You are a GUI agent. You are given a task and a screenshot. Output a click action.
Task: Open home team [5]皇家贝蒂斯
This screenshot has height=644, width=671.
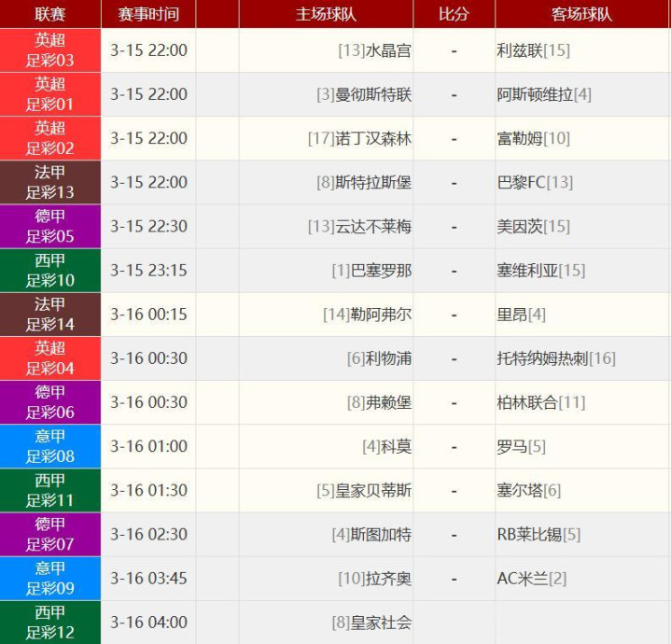coord(364,490)
